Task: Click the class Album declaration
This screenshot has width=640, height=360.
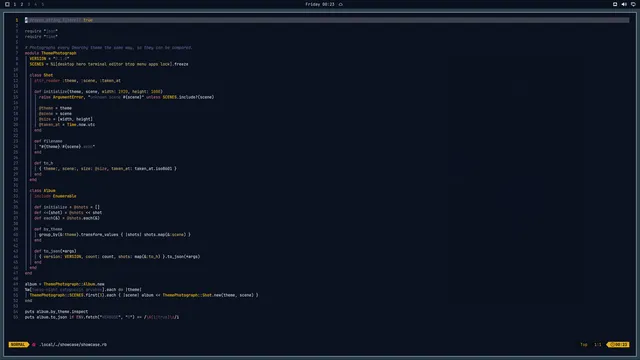Action: 42,191
